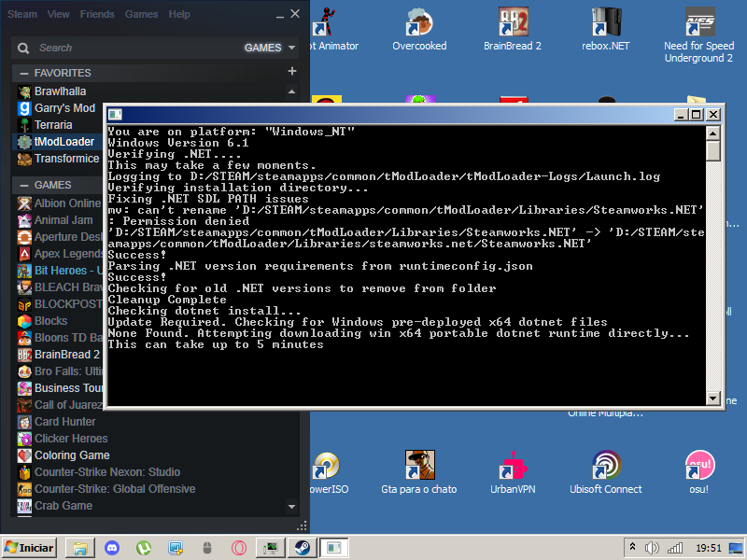Viewport: 747px width, 560px height.
Task: Select Call of Juarez in list
Action: click(x=59, y=405)
